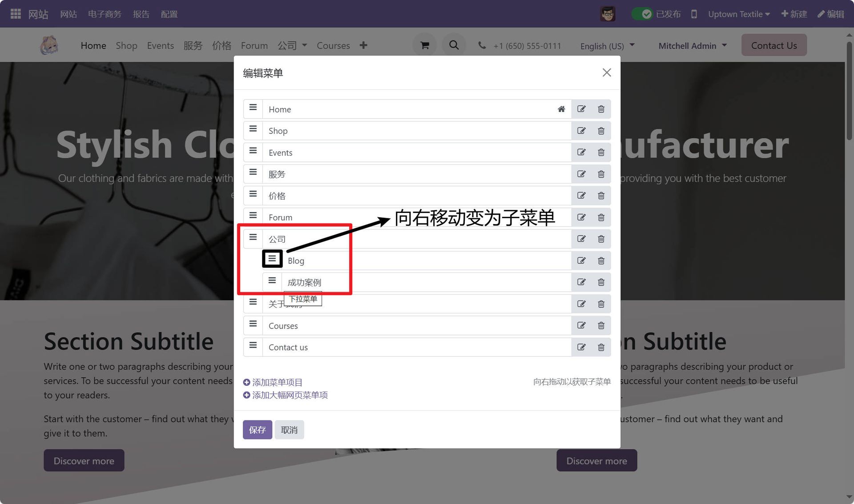Open the Uptown Textile website dropdown
Image resolution: width=854 pixels, height=504 pixels.
[739, 14]
